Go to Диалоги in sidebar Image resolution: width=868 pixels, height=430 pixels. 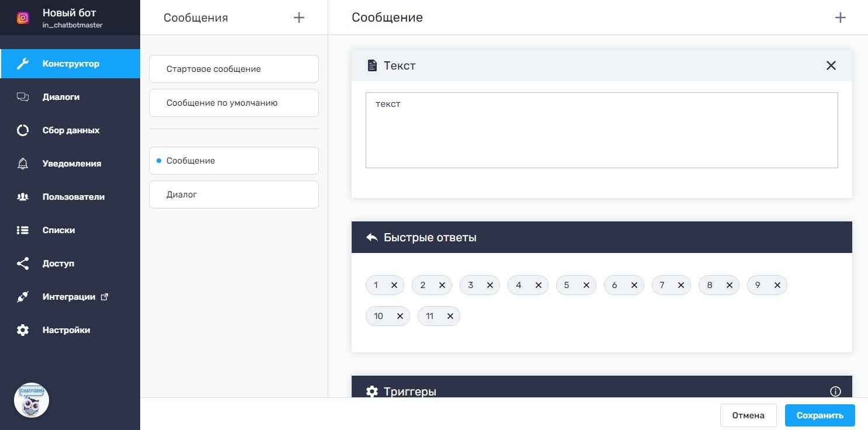[61, 97]
